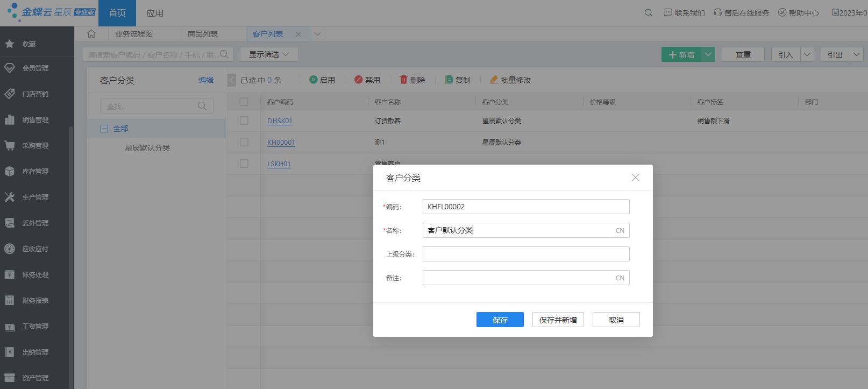This screenshot has height=389, width=868.
Task: Click the 批量修改 pencil toolbar item
Action: pos(510,80)
